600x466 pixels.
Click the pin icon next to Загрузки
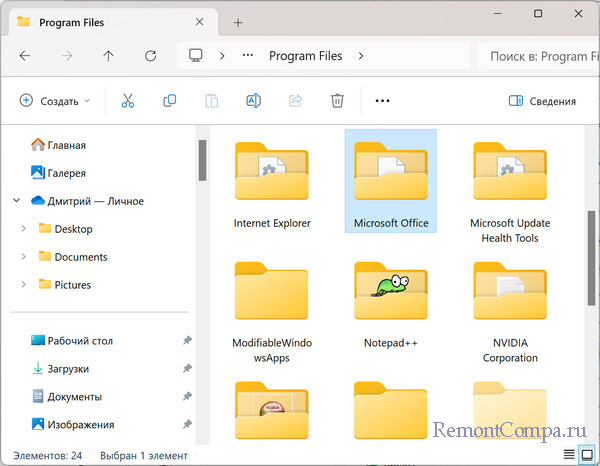pos(187,368)
